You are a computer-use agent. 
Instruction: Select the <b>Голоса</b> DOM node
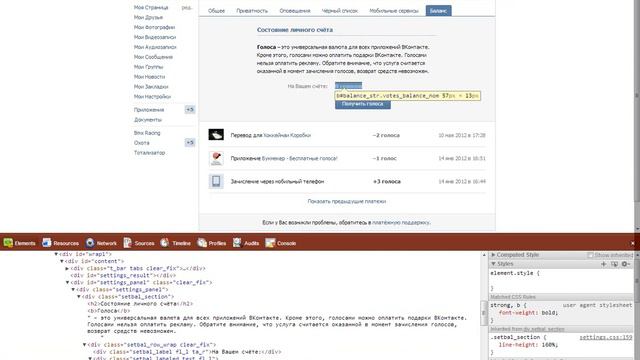(109, 311)
